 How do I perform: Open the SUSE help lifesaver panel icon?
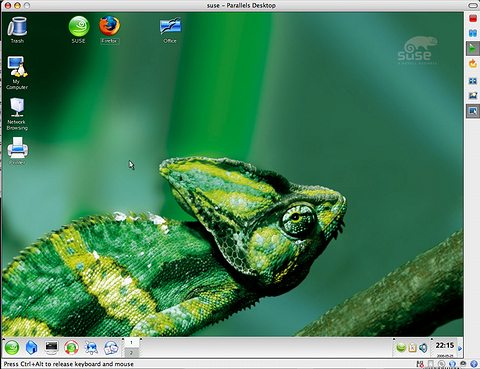tap(71, 348)
